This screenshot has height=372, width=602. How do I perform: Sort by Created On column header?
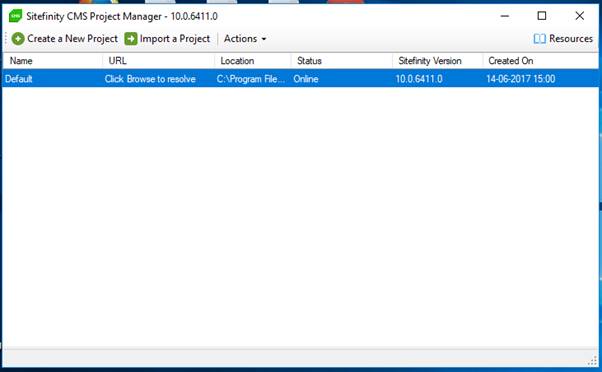(540, 61)
